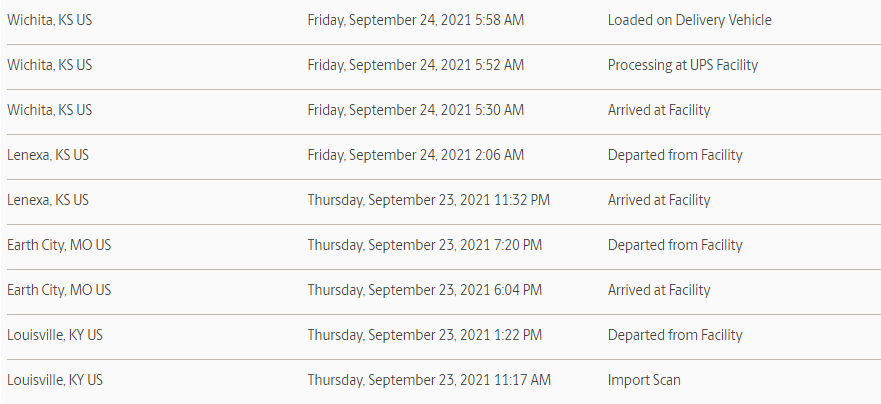Select Louisville, KY US on the Import Scan row

[55, 380]
